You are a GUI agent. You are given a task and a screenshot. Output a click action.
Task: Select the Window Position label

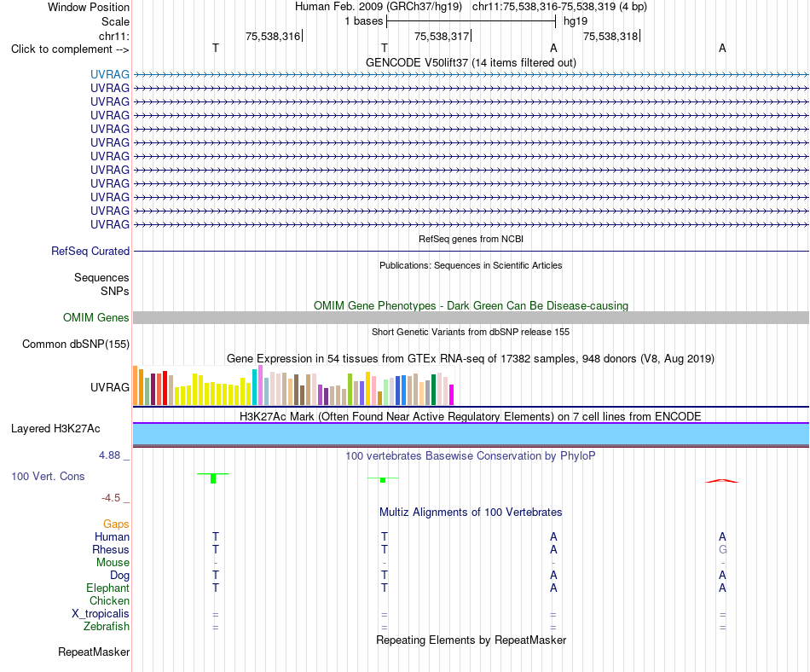[x=89, y=7]
